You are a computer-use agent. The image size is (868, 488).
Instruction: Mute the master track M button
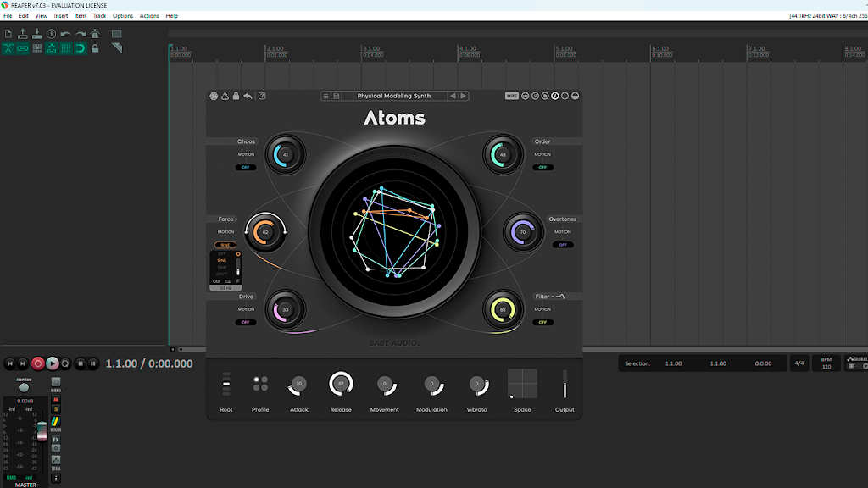56,400
